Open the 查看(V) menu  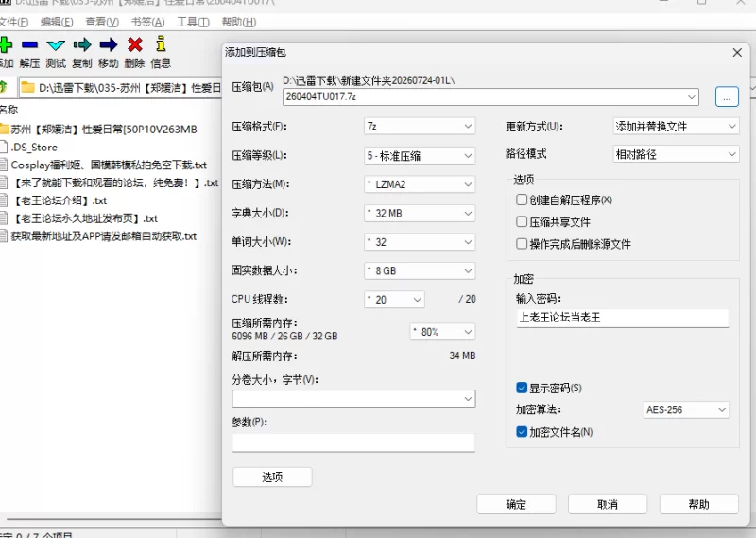pos(102,22)
